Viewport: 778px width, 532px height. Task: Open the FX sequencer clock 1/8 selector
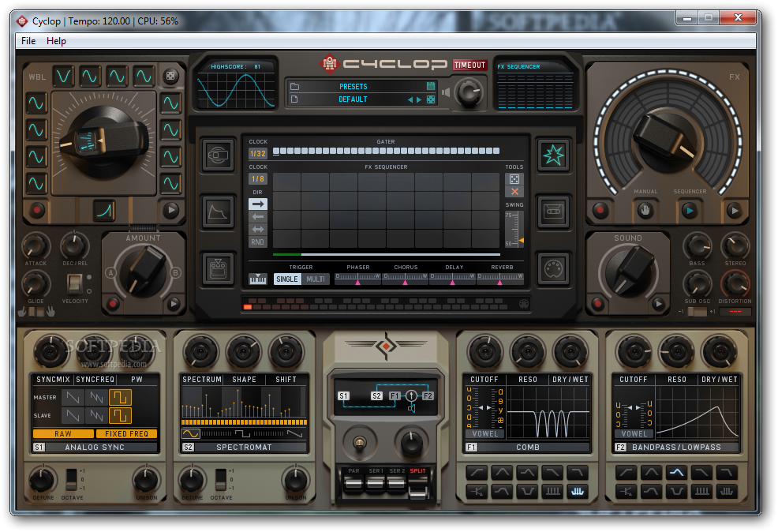pos(257,178)
